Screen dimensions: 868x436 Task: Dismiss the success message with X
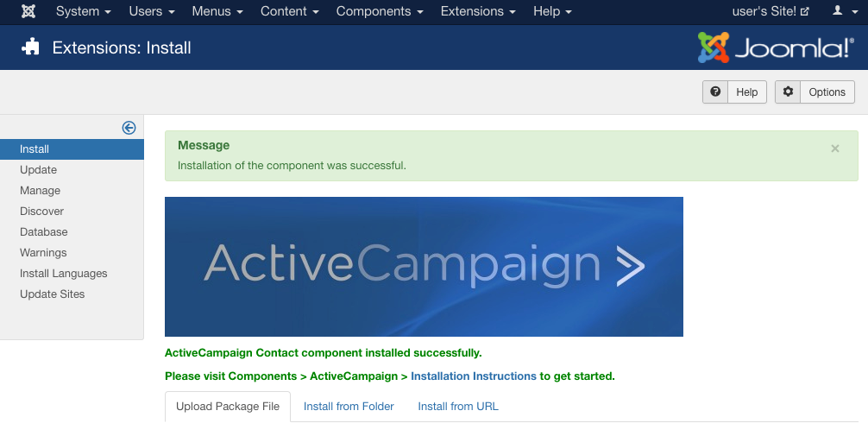pos(834,148)
